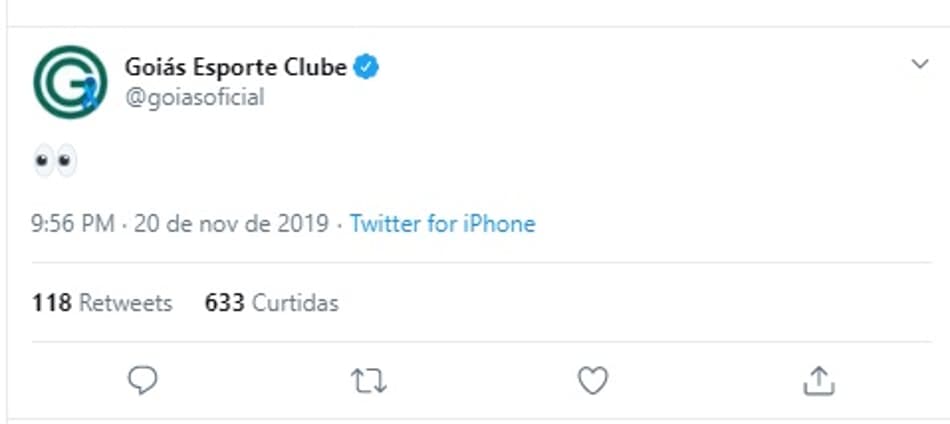Click the left eye of the emoji

click(43, 161)
